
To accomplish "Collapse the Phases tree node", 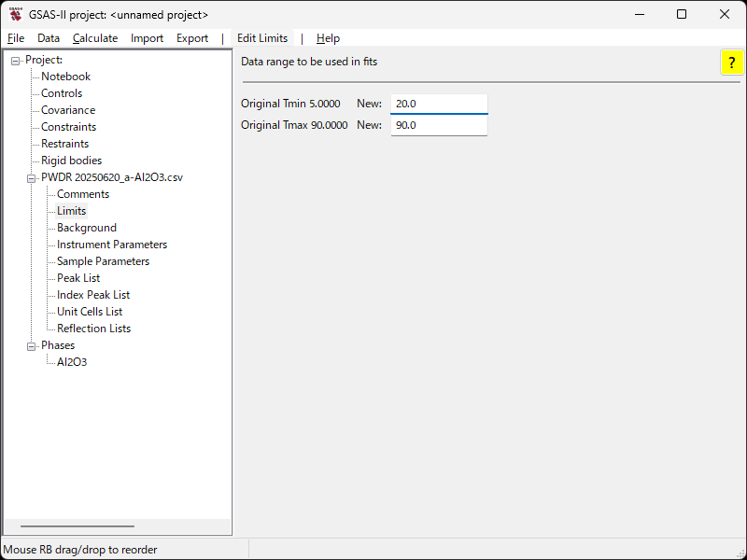I will [32, 345].
